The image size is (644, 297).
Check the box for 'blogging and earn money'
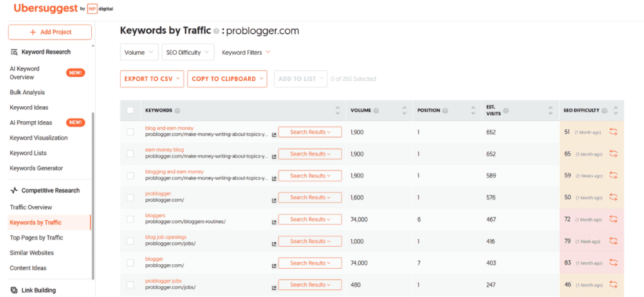[x=130, y=176]
